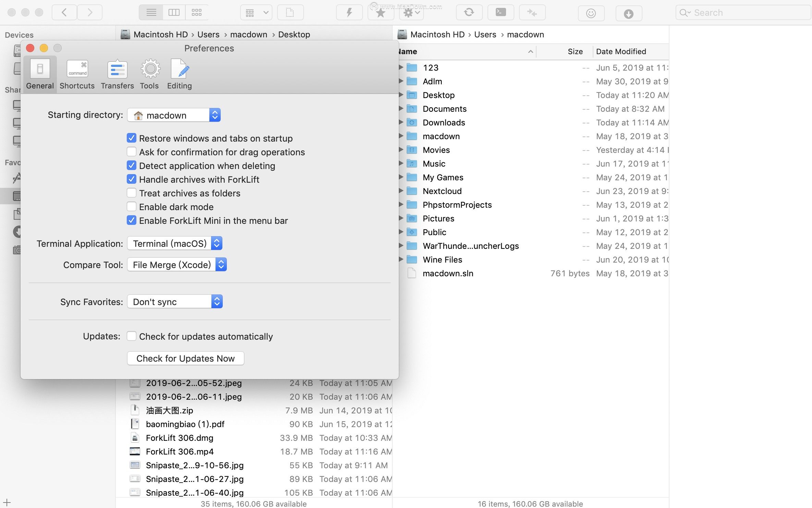Toggle Restore windows and tabs on startup

[132, 138]
